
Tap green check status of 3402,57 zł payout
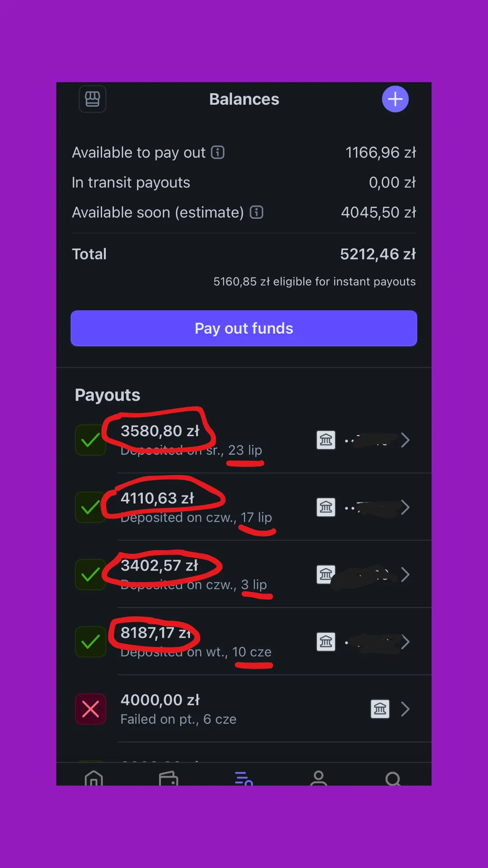pyautogui.click(x=91, y=575)
